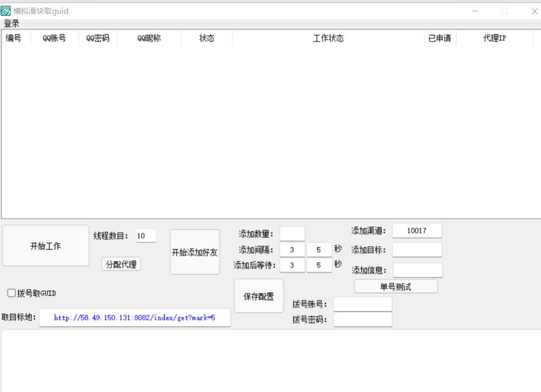
Task: Click into the 添加信息 text field
Action: click(x=417, y=270)
